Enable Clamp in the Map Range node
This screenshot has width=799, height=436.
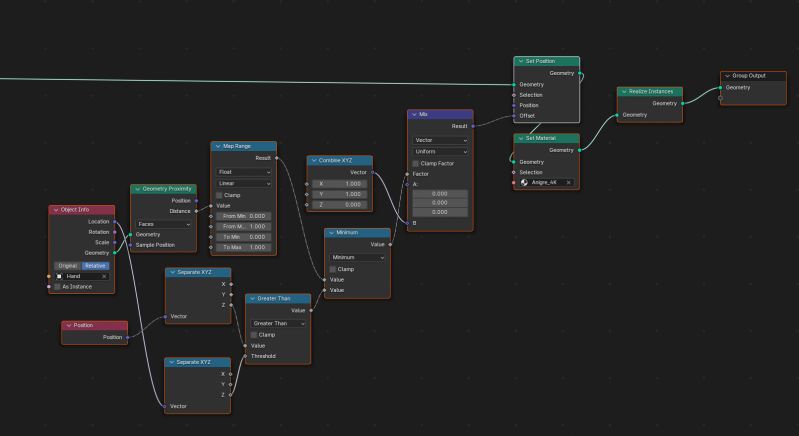(x=220, y=195)
